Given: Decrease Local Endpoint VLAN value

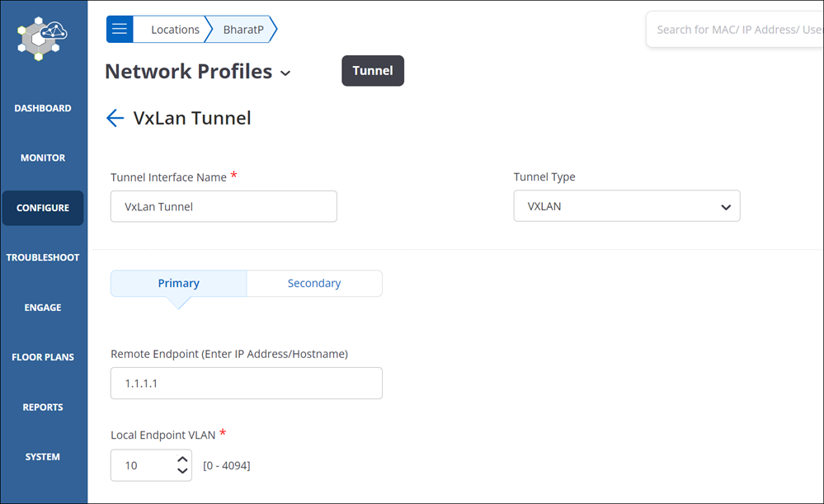Looking at the screenshot, I should [182, 471].
